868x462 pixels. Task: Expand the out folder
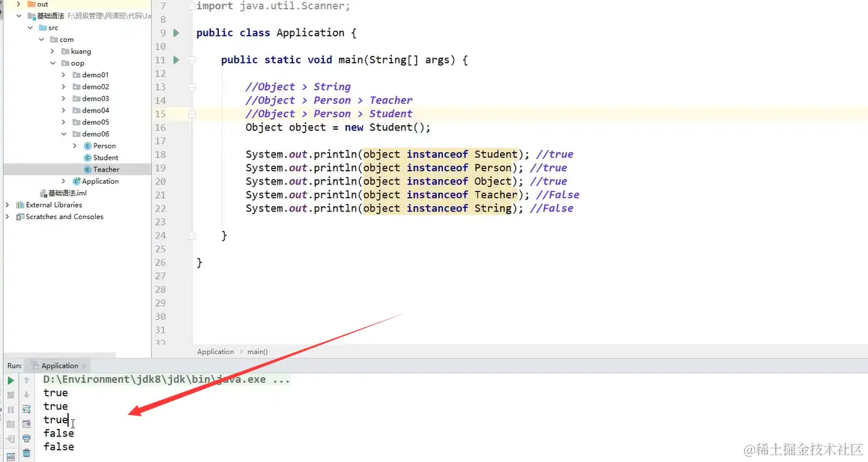tap(18, 4)
